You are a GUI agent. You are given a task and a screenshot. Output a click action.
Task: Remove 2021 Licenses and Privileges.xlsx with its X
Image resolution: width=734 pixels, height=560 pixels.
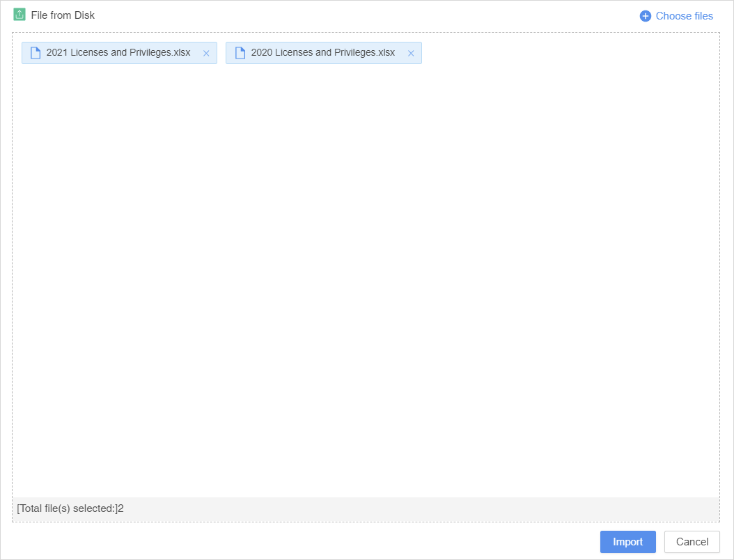[x=206, y=54]
